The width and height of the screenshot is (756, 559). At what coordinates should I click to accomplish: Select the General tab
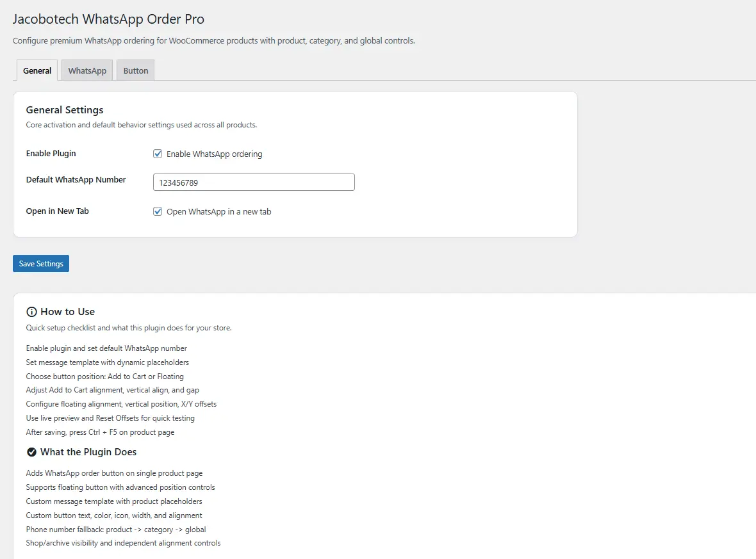pyautogui.click(x=37, y=70)
